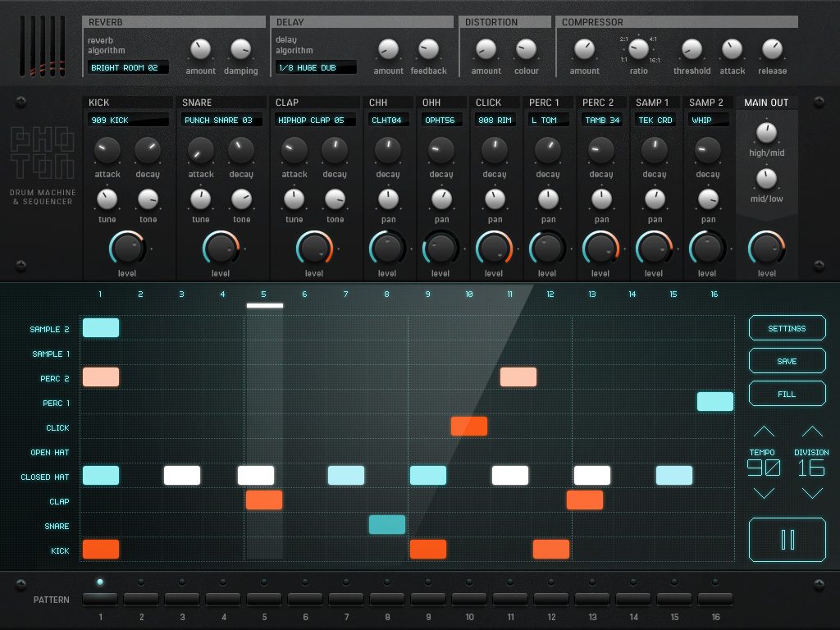840x630 pixels.
Task: Click the distortion colour knob
Action: pos(526,49)
